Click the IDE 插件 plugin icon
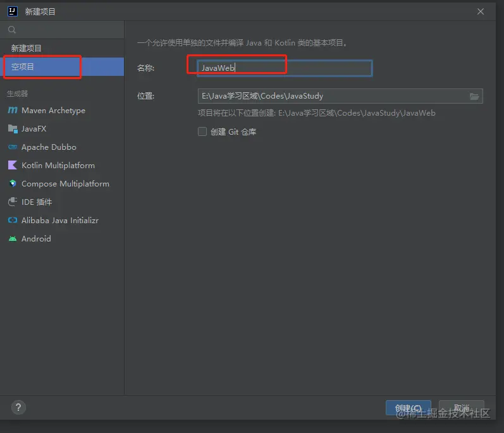504x433 pixels. 12,202
